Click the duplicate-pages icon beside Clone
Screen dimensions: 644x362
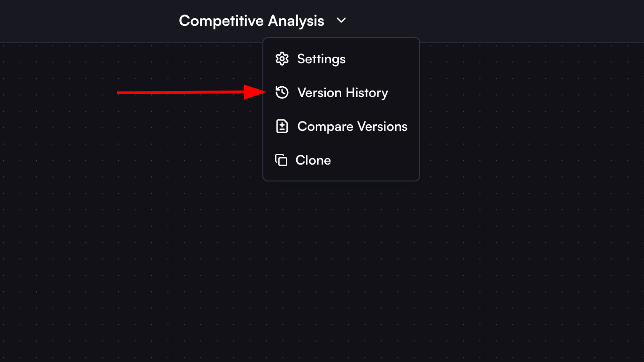282,160
